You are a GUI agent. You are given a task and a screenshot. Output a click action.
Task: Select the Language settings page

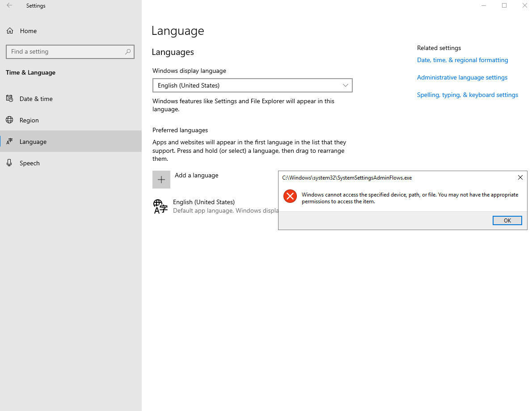71,142
